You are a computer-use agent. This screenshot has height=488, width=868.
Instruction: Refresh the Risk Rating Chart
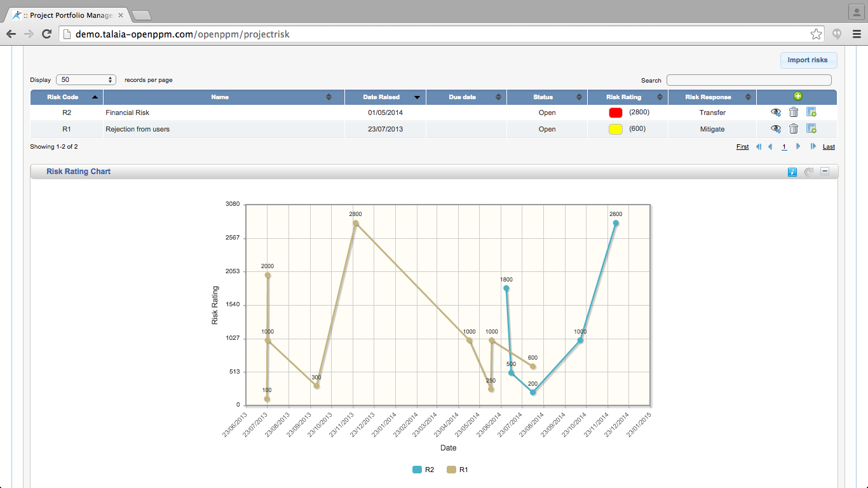click(808, 172)
